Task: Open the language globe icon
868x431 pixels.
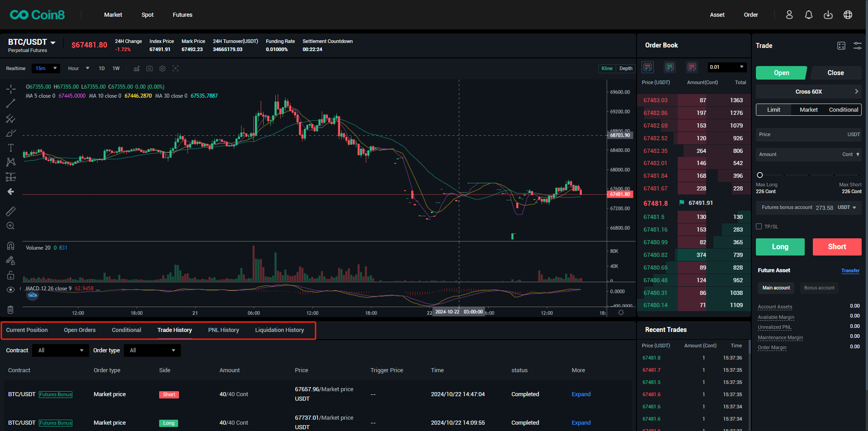Action: pyautogui.click(x=848, y=15)
